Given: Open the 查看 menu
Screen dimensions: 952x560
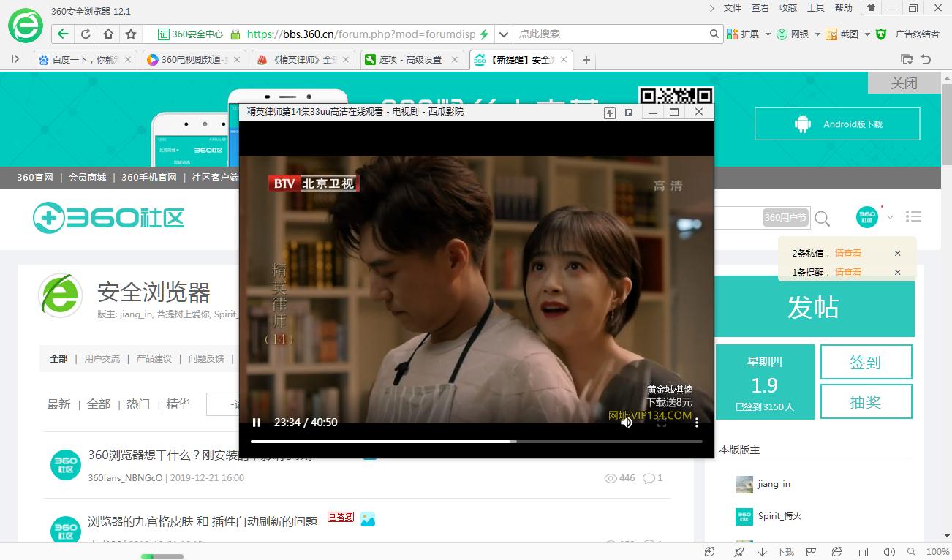Looking at the screenshot, I should click(x=760, y=8).
